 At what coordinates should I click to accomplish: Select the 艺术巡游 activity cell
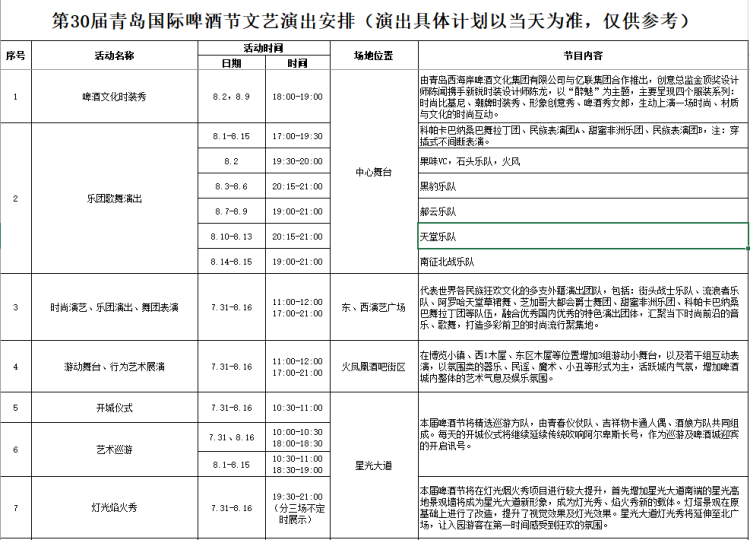(x=114, y=449)
